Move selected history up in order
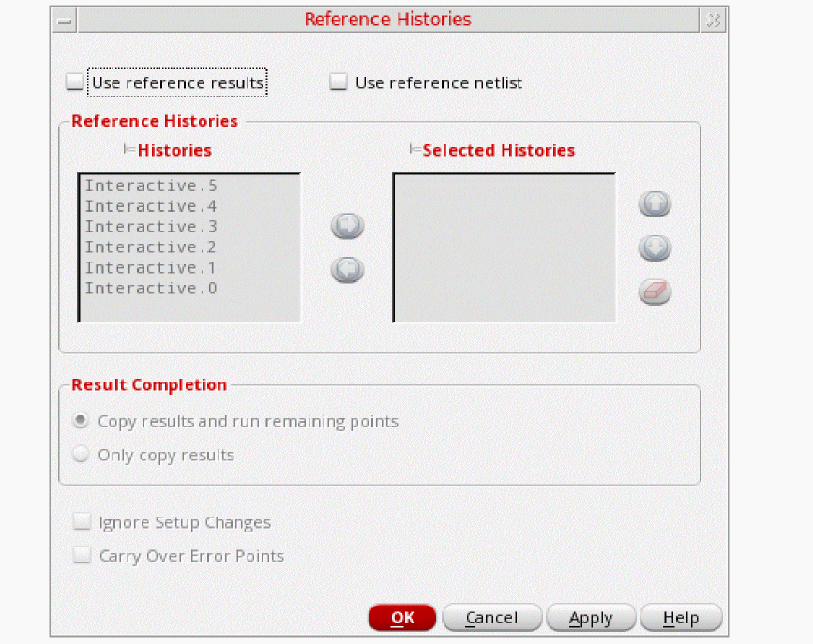Viewport: 813px width, 644px height. click(655, 203)
